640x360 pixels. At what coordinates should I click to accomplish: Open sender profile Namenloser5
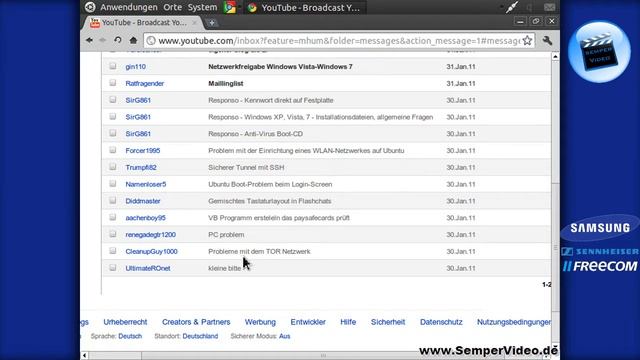(x=146, y=184)
